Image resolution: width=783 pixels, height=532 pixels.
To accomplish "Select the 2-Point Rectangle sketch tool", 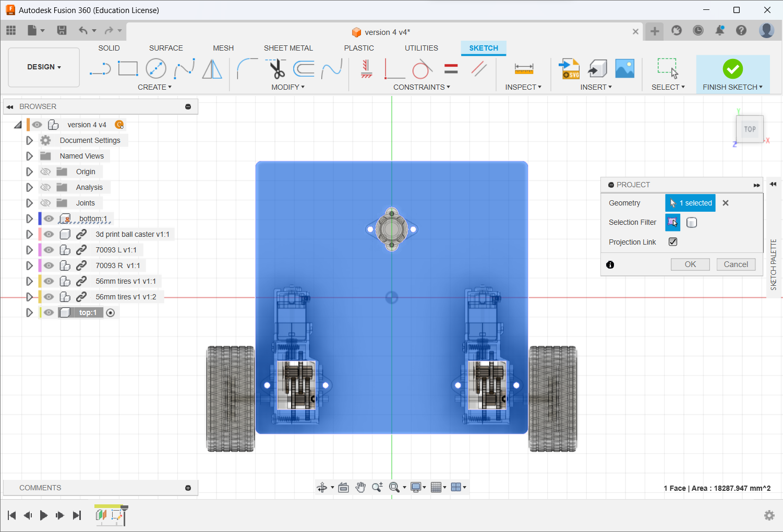I will click(x=128, y=69).
